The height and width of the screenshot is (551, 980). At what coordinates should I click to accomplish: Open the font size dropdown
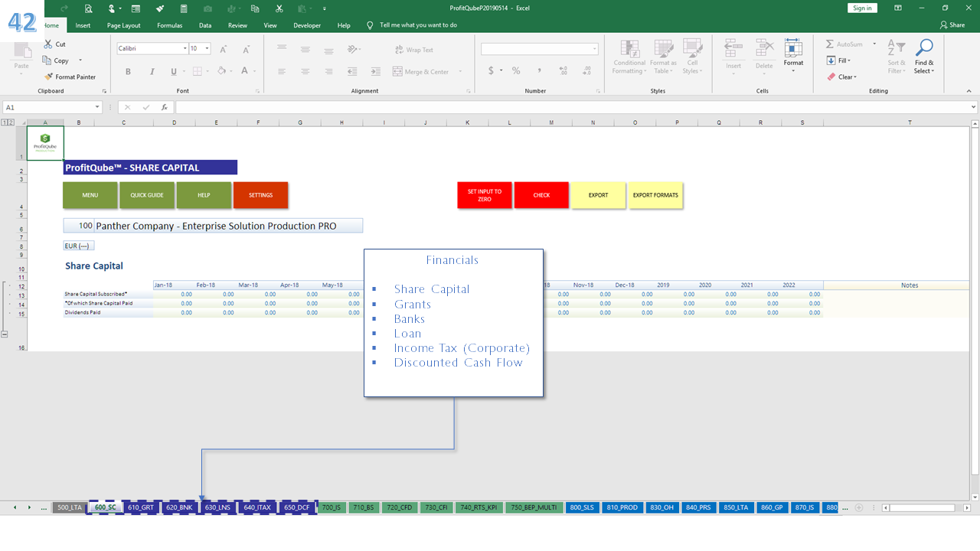tap(207, 48)
